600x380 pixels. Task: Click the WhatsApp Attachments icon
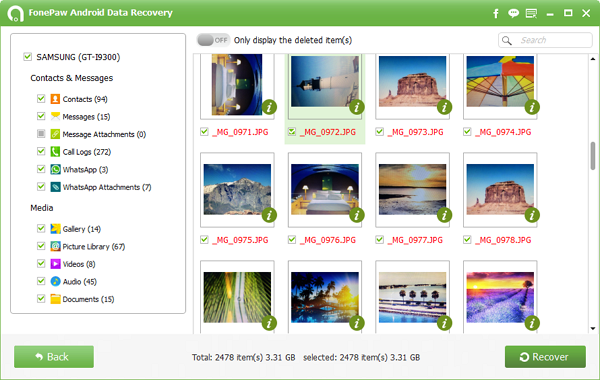coord(55,187)
